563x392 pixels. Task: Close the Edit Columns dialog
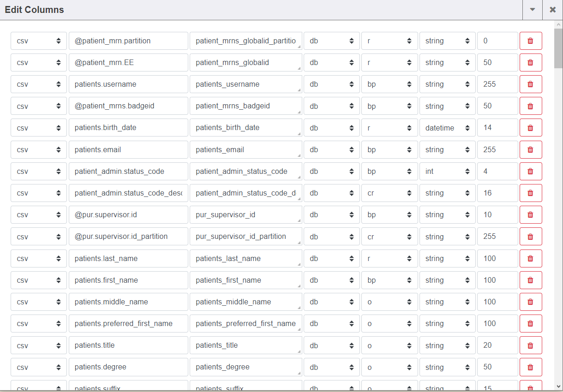tap(552, 10)
